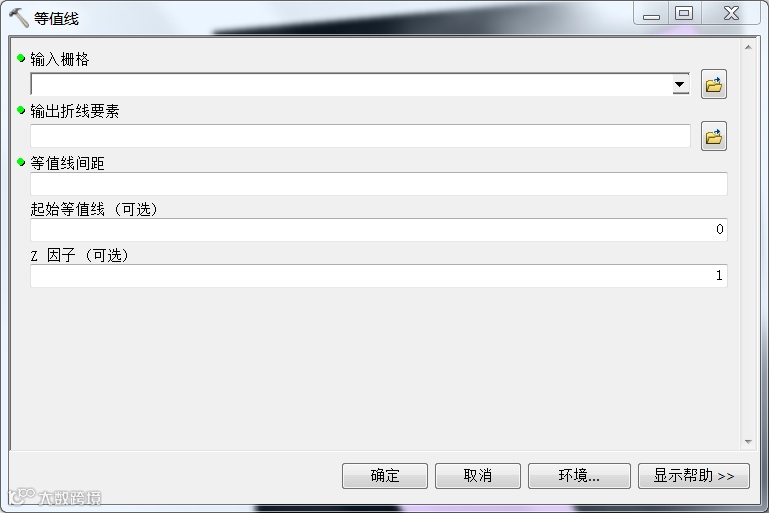Select the Z 因子 field showing 1
Screen dimensions: 769x513
(x=379, y=276)
